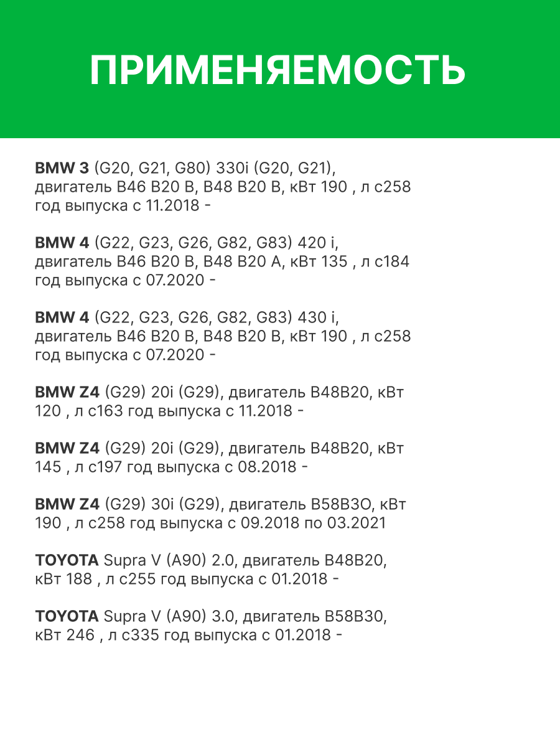Viewport: 560px width, 747px height.
Task: Click the "420 i" model text
Action: (x=317, y=243)
